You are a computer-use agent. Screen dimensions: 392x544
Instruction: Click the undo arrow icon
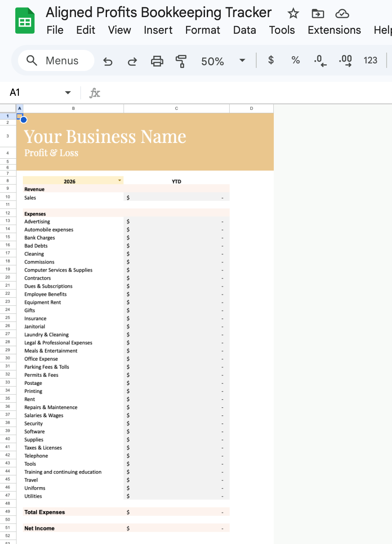(108, 61)
